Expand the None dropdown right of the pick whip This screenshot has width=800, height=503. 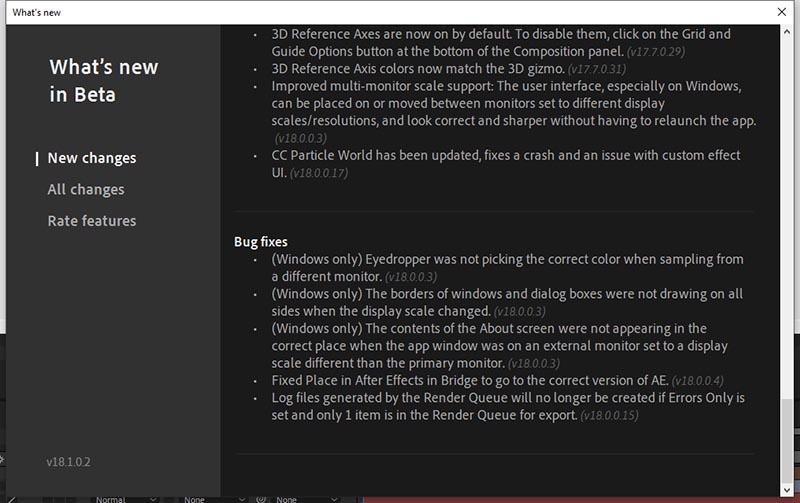[298, 498]
